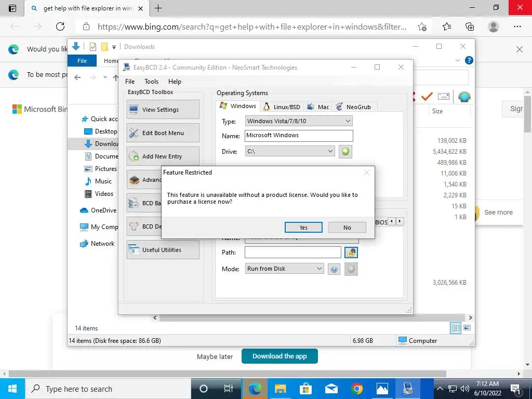Click tab scroll right arrow near BIOS
Viewport: 532px width, 399px height.
(x=400, y=221)
